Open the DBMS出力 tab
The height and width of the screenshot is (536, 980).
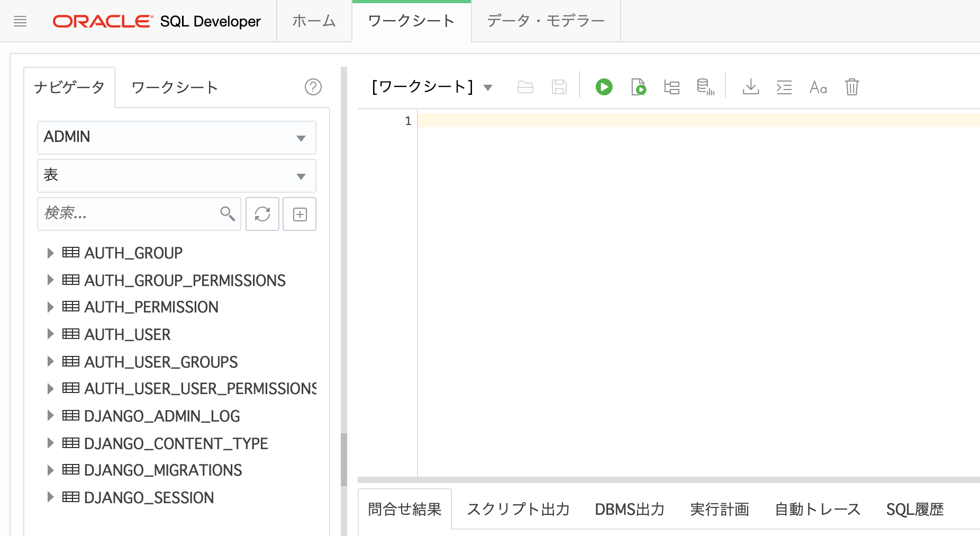630,510
